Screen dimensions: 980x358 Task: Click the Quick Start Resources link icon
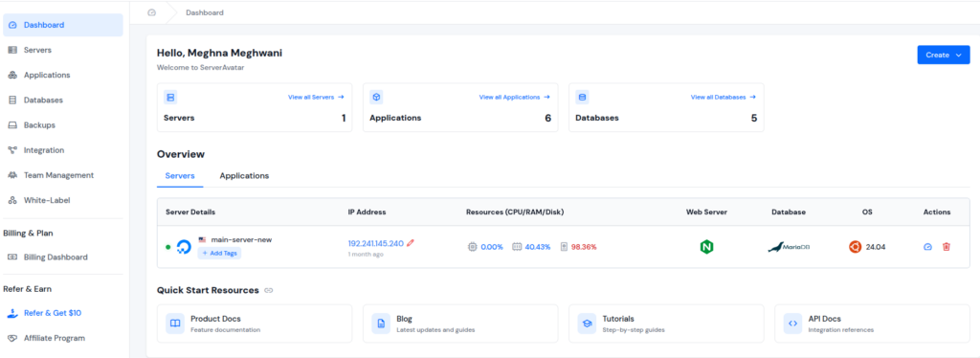pos(269,291)
